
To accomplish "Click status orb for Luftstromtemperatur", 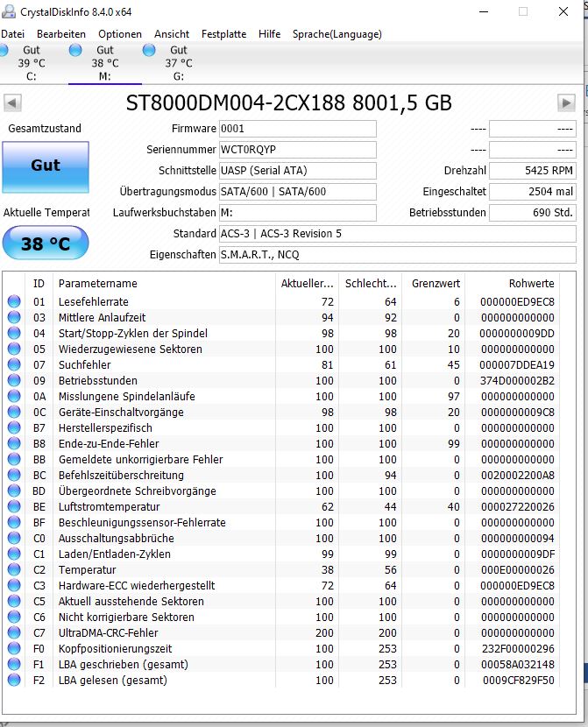I will pos(14,506).
